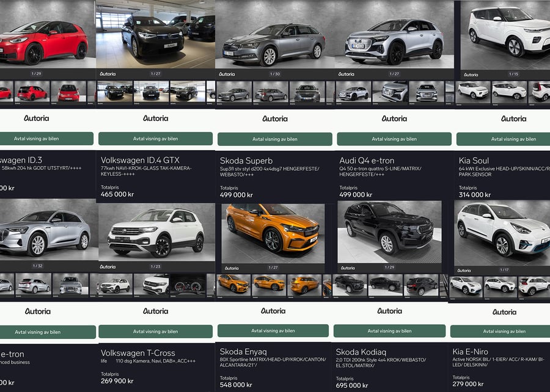The height and width of the screenshot is (392, 550).
Task: Click 'Avtal visning av bilen' above Kia E-Niro title
Action: pos(500,332)
